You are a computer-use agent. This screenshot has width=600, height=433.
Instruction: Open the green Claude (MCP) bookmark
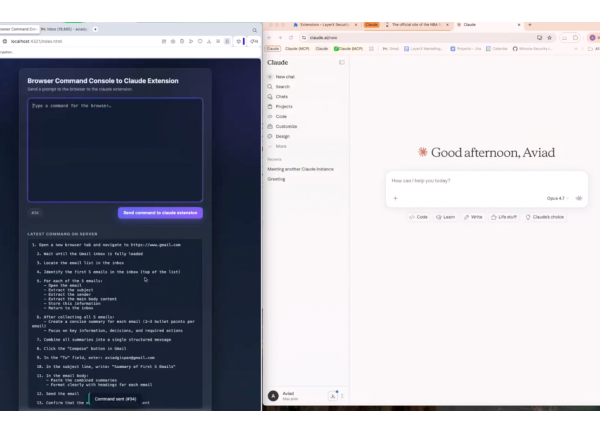coord(348,49)
